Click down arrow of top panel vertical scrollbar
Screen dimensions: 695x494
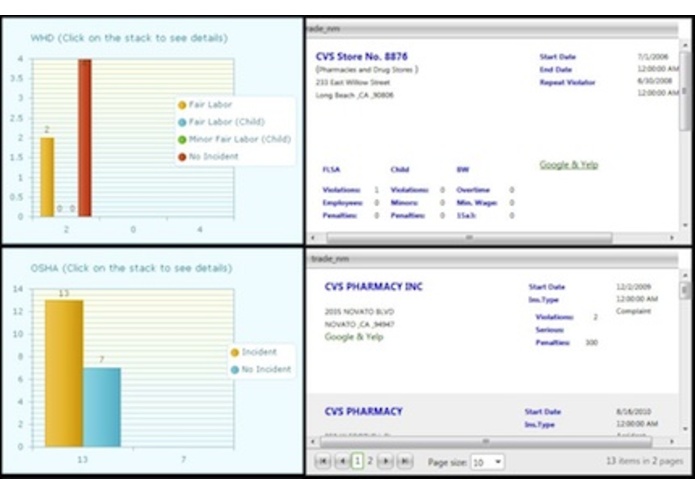point(684,225)
